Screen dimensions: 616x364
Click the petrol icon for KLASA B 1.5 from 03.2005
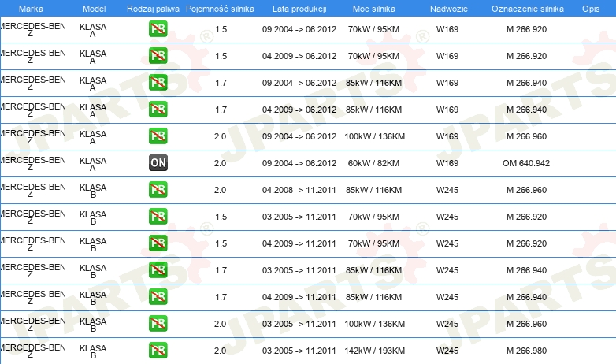[x=158, y=216]
